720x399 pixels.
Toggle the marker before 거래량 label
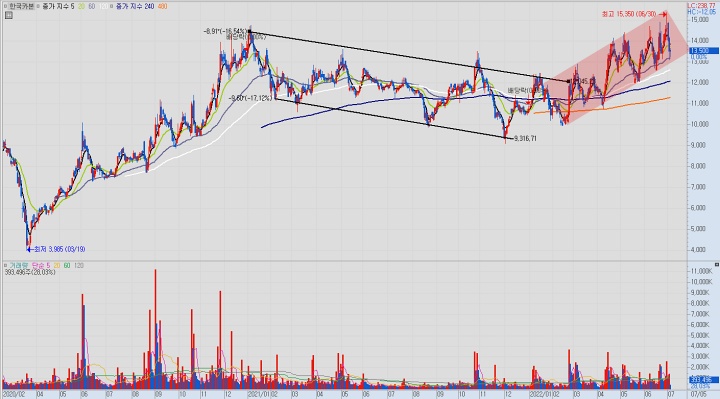point(5,265)
